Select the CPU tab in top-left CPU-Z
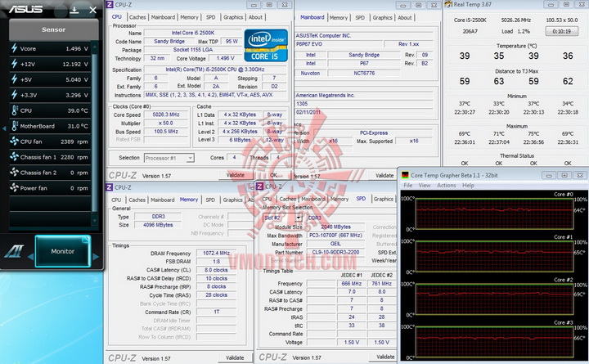The image size is (589, 364). coord(117,17)
